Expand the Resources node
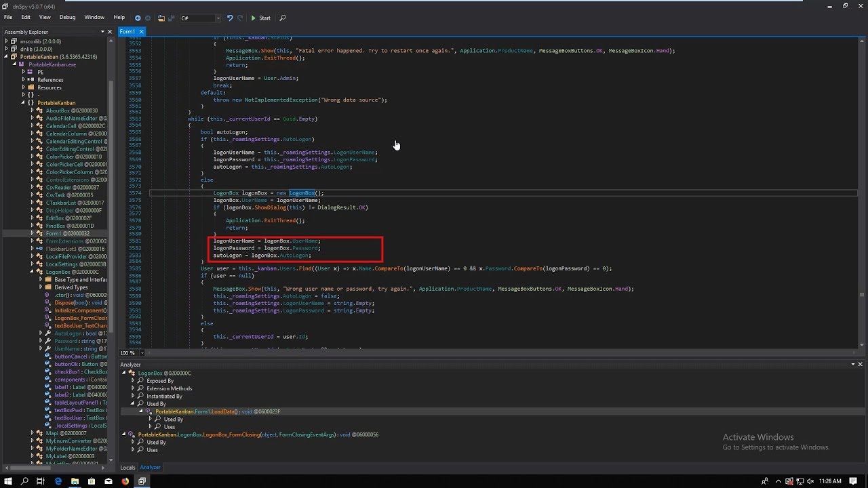This screenshot has height=488, width=868. click(24, 87)
